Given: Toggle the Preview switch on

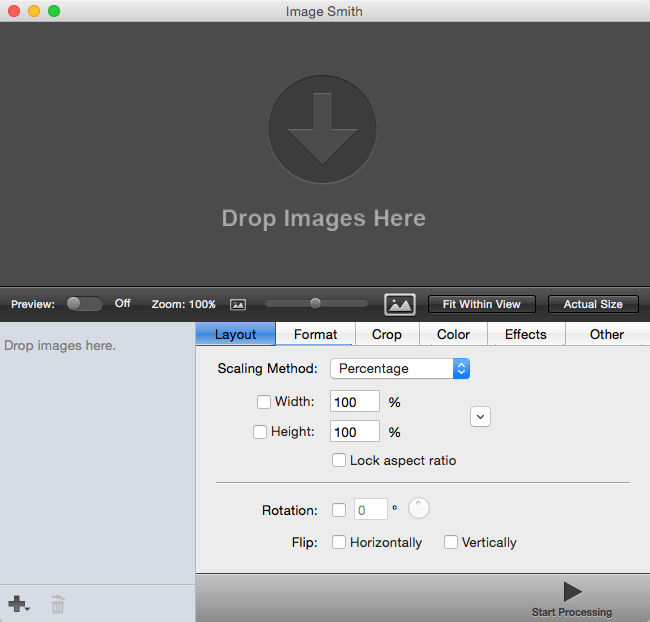Looking at the screenshot, I should [85, 304].
